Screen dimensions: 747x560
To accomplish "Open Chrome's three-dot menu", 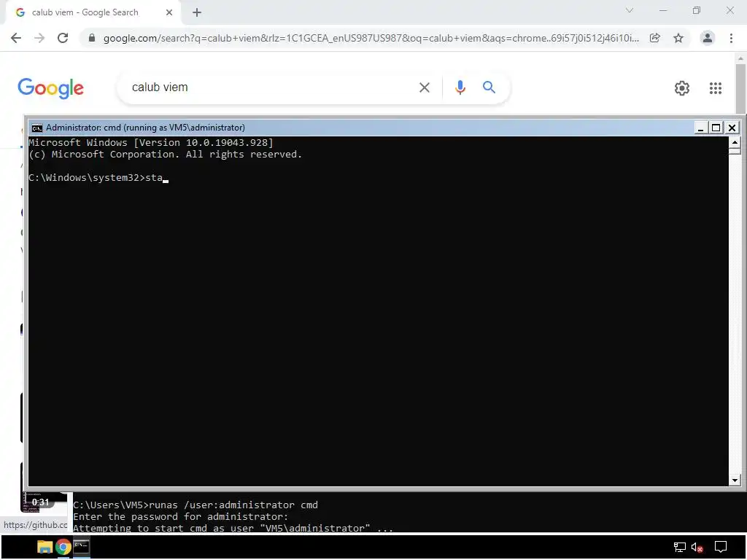I will (x=731, y=38).
